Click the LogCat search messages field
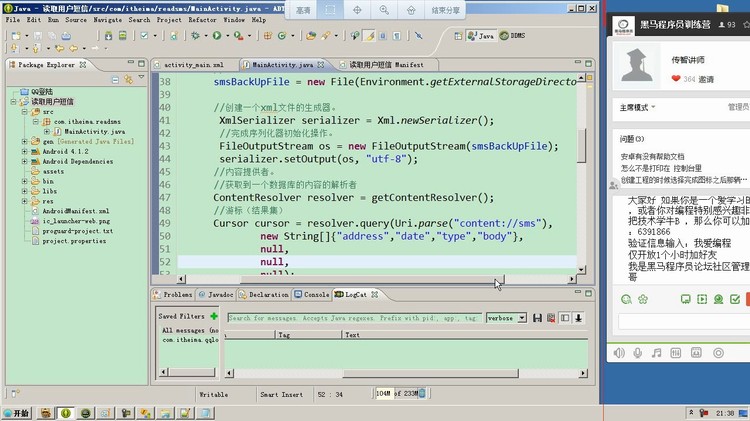This screenshot has width=750, height=421. point(354,318)
